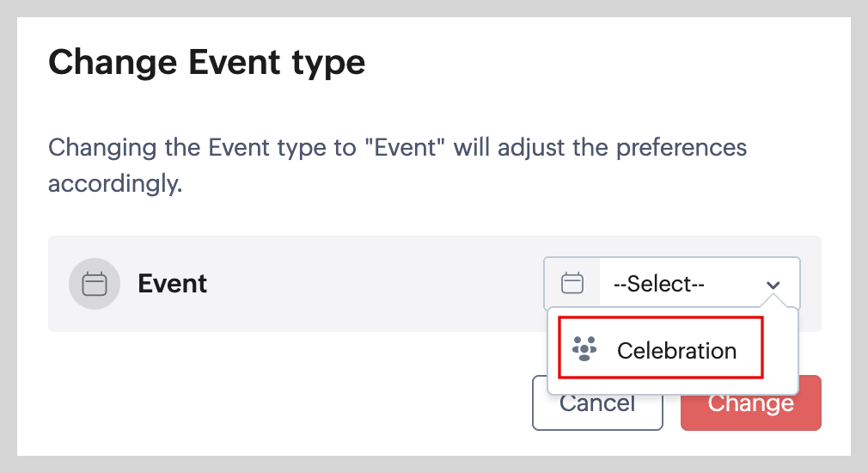868x473 pixels.
Task: Click the people group icon beside Celebration
Action: point(584,349)
